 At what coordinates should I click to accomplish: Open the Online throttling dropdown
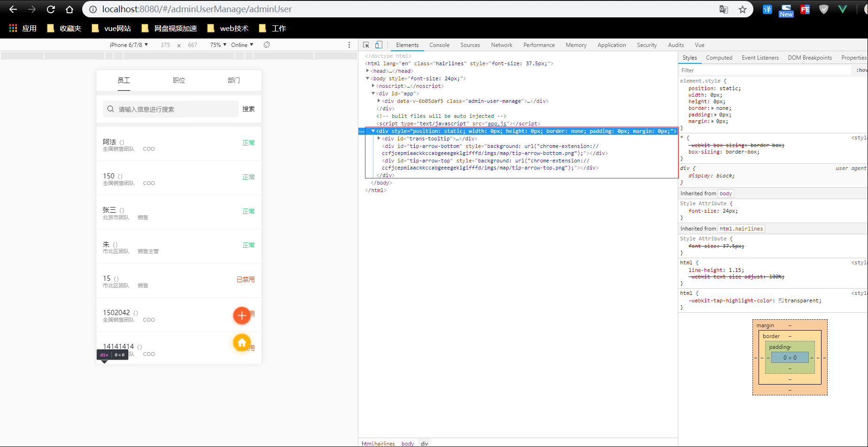click(x=242, y=45)
